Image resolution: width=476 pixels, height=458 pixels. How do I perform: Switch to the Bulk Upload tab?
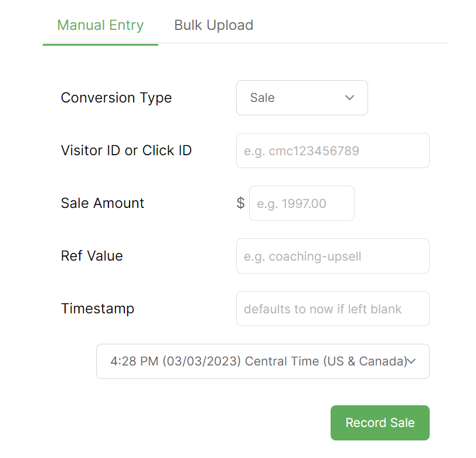click(213, 25)
